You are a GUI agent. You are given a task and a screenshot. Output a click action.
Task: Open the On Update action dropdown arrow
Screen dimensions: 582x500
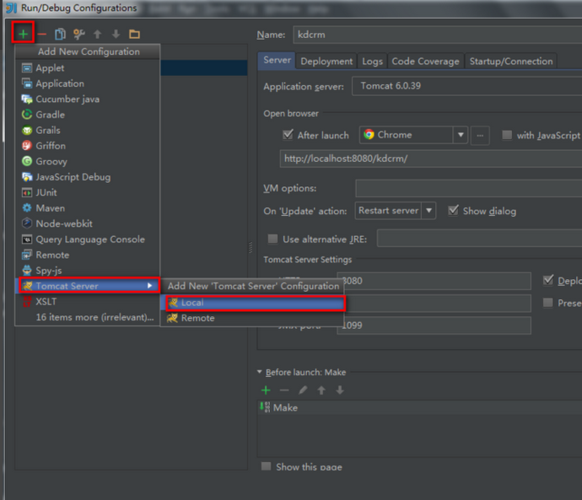click(x=429, y=210)
